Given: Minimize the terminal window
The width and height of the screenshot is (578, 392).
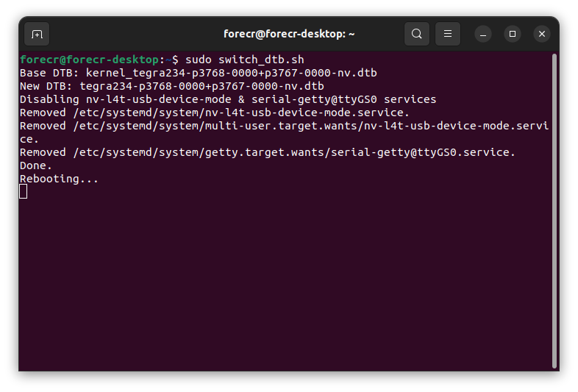Looking at the screenshot, I should pyautogui.click(x=483, y=35).
